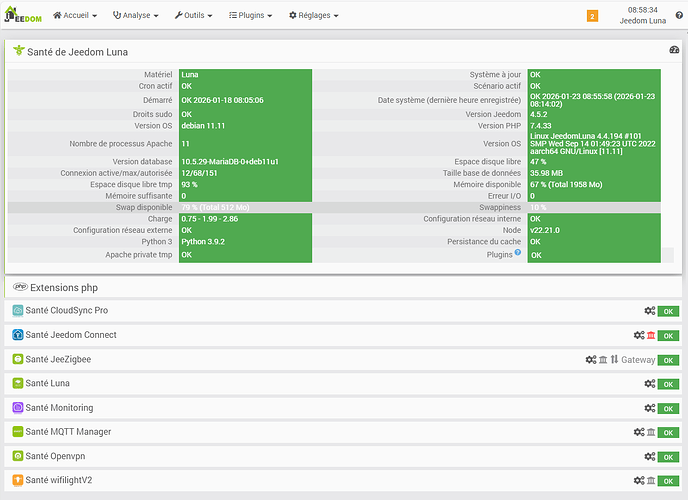Click the Plugins help tooltip icon
This screenshot has height=500, width=688.
click(517, 254)
